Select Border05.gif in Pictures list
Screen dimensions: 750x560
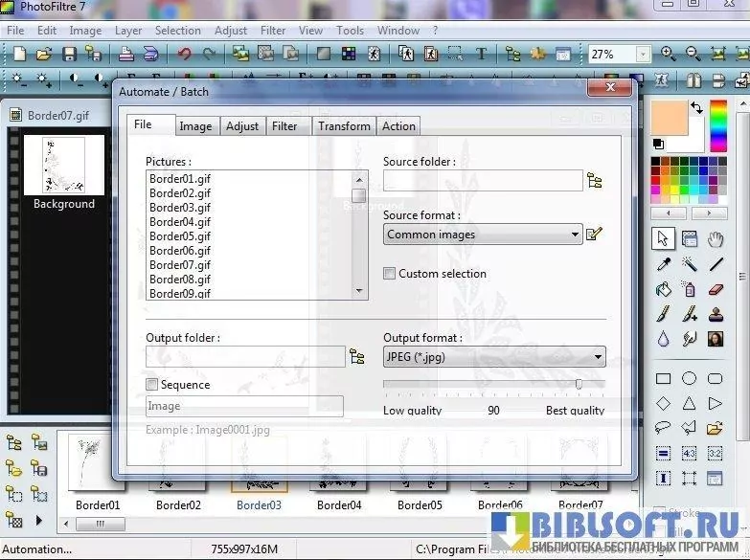[x=179, y=236]
